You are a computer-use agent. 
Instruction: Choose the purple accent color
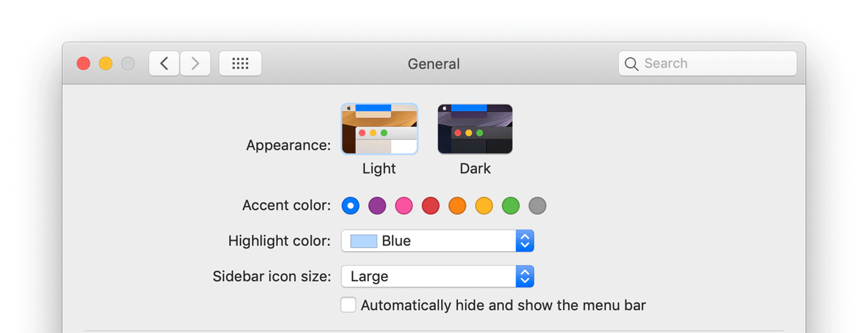click(377, 206)
